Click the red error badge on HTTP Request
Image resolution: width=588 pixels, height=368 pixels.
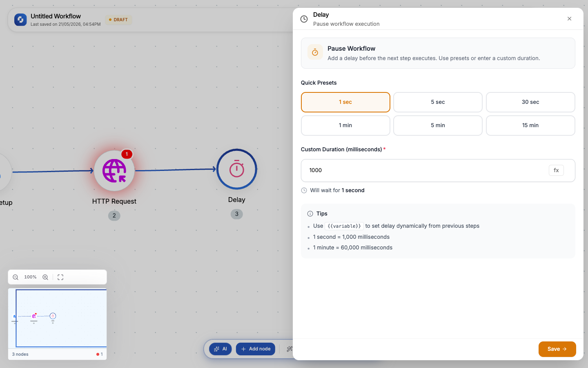click(127, 154)
